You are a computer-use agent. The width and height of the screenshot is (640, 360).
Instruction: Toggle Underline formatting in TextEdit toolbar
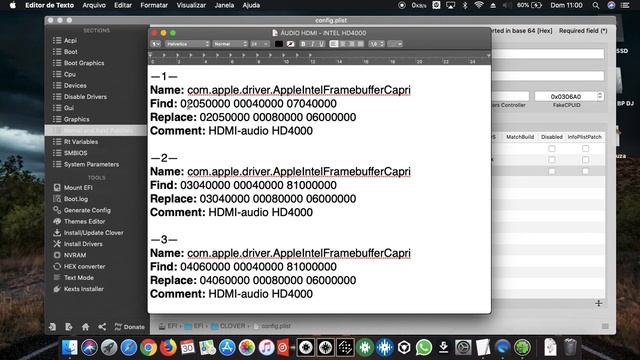tap(322, 44)
